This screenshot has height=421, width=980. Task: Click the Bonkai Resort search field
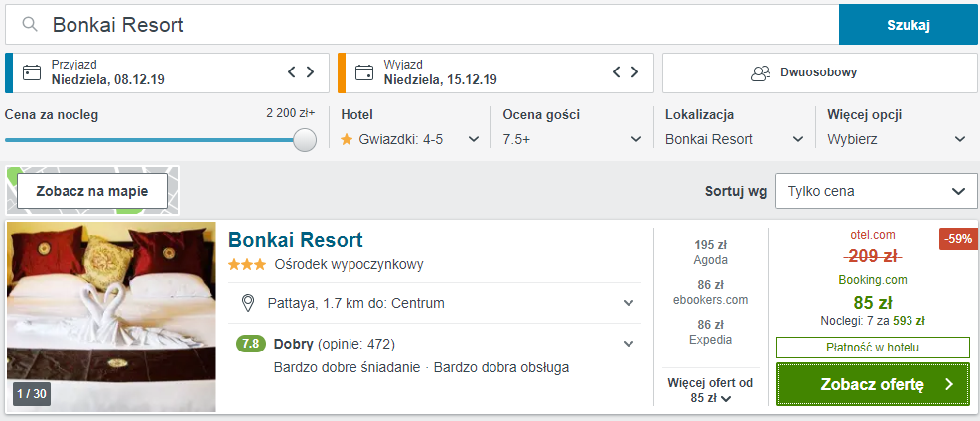pyautogui.click(x=422, y=25)
